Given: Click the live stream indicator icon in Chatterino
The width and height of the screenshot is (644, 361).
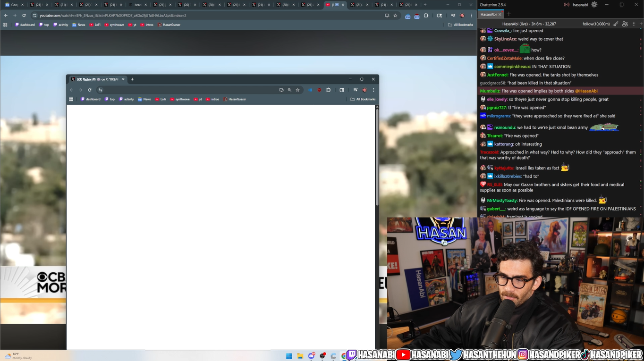Looking at the screenshot, I should [567, 5].
